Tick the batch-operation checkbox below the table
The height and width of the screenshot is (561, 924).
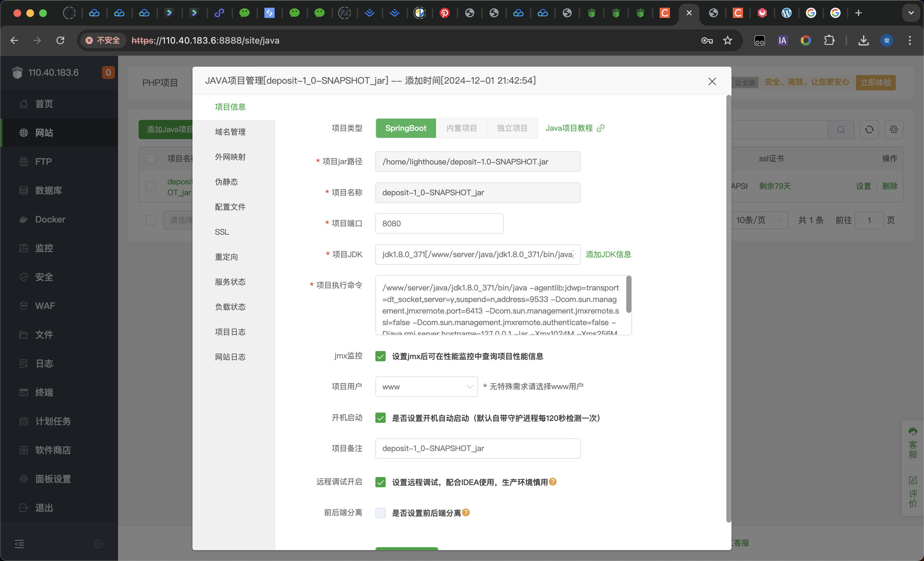(151, 220)
